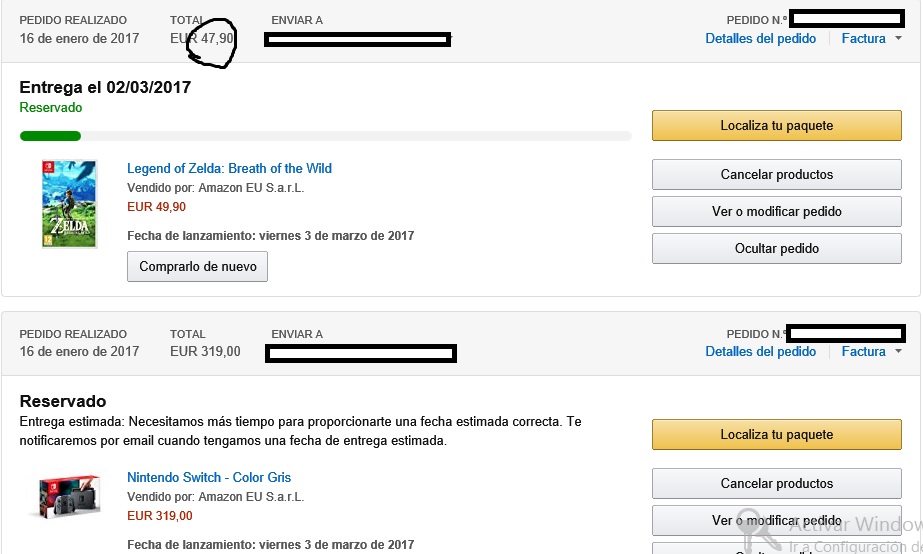Expand the Factura dropdown on the Zelda order

[871, 39]
